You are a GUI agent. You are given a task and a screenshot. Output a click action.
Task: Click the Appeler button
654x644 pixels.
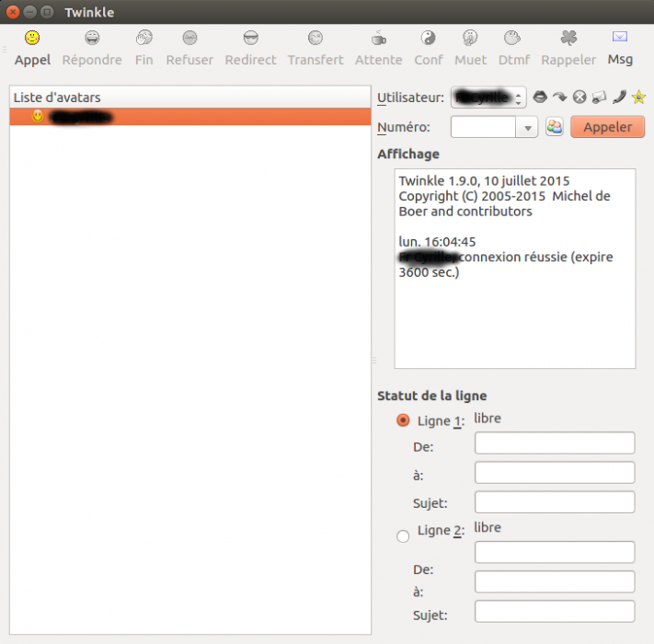pyautogui.click(x=607, y=127)
